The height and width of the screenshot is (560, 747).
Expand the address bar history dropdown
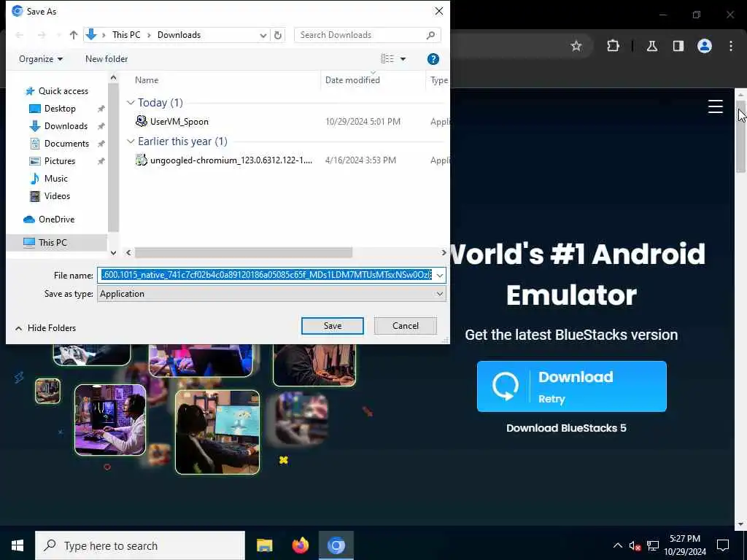coord(263,35)
